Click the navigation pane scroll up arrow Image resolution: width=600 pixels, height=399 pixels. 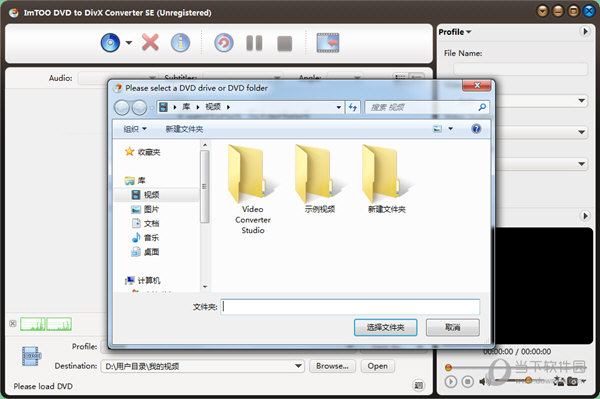coord(205,145)
